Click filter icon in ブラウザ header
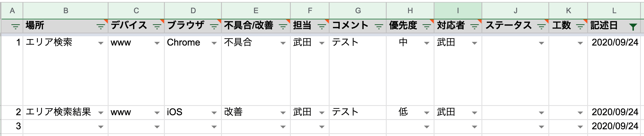Screen dimensions: 644x136 coord(214,27)
